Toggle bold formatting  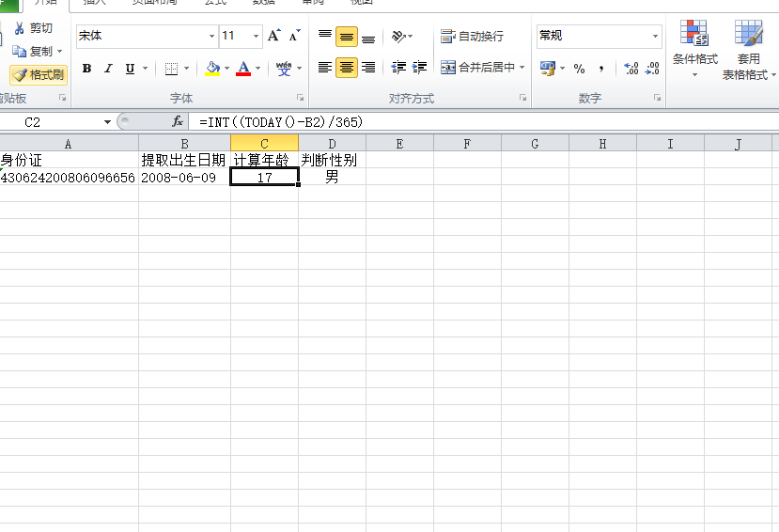coord(87,69)
